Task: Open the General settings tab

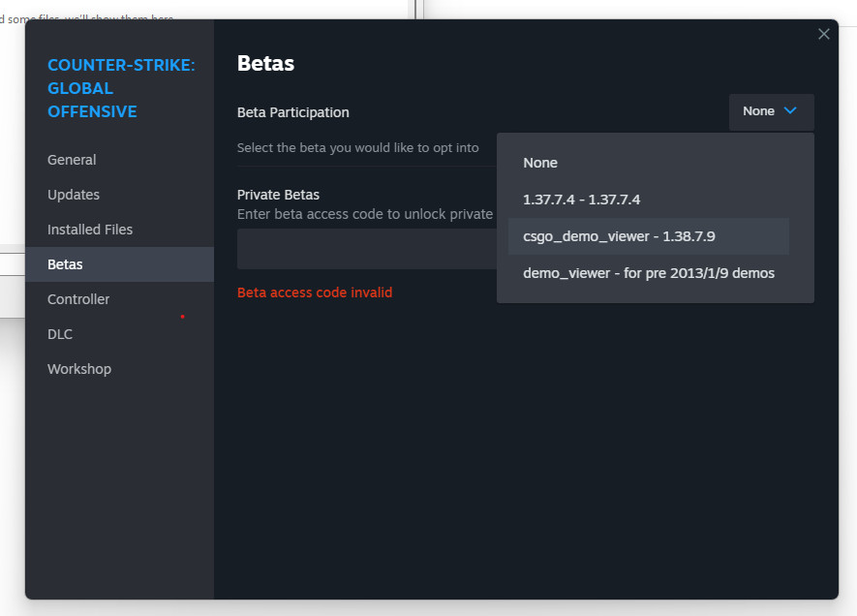Action: click(72, 160)
